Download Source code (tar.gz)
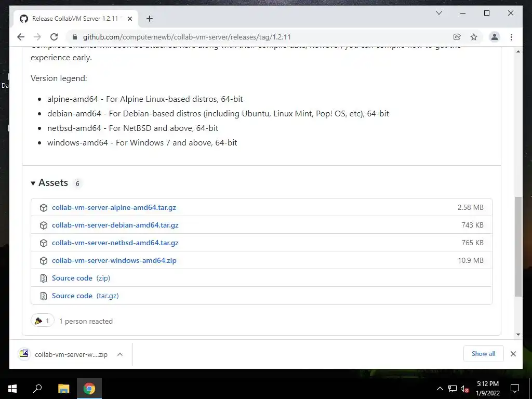 click(x=85, y=296)
